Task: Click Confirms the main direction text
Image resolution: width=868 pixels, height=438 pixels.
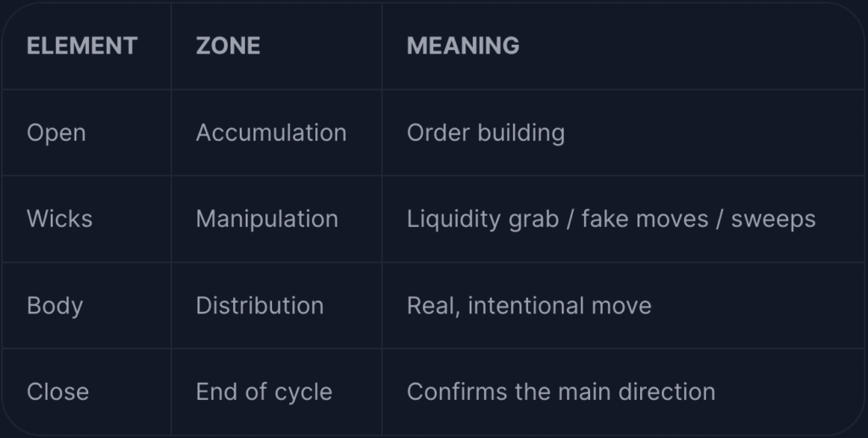Action: pyautogui.click(x=561, y=392)
